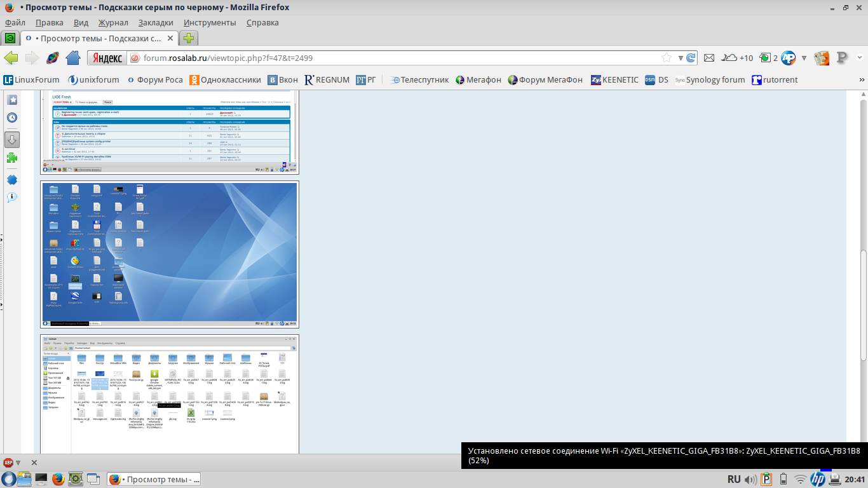Open the LXDE Fresh forum screenshot thumbnail
This screenshot has width=868, height=488.
[170, 132]
